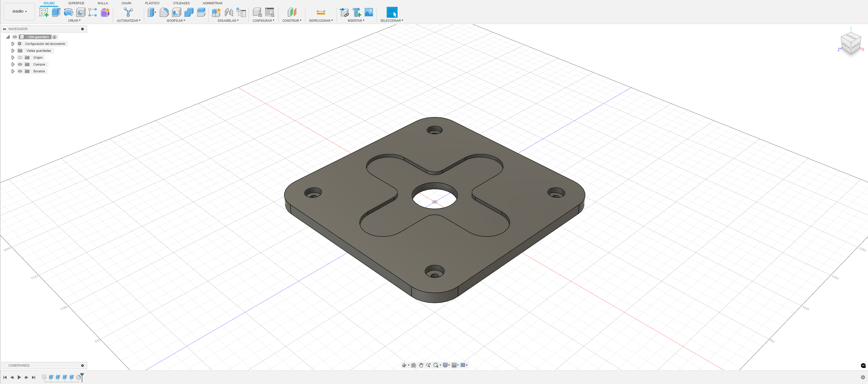Select the Zoom tool in navigation bar

tap(428, 365)
